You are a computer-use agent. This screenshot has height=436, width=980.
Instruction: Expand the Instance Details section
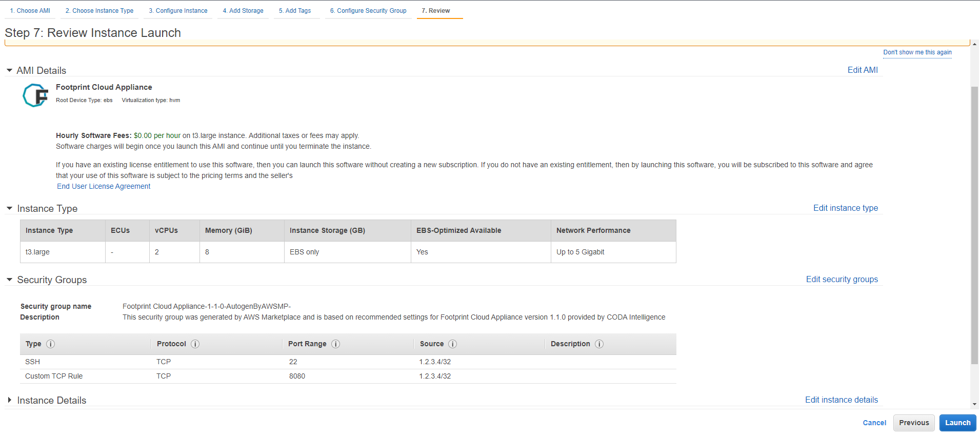coord(9,400)
